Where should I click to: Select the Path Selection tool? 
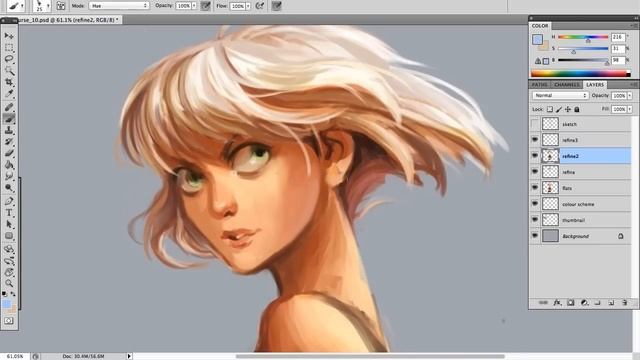click(9, 224)
